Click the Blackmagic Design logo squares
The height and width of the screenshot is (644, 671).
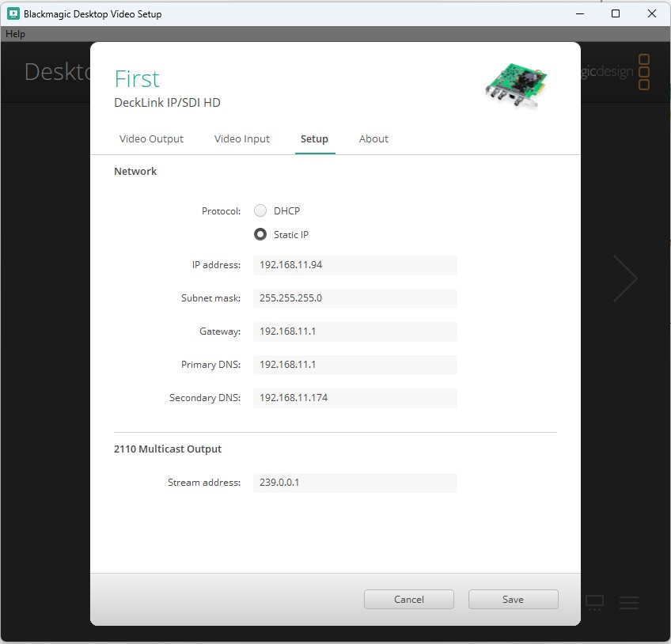click(x=644, y=71)
